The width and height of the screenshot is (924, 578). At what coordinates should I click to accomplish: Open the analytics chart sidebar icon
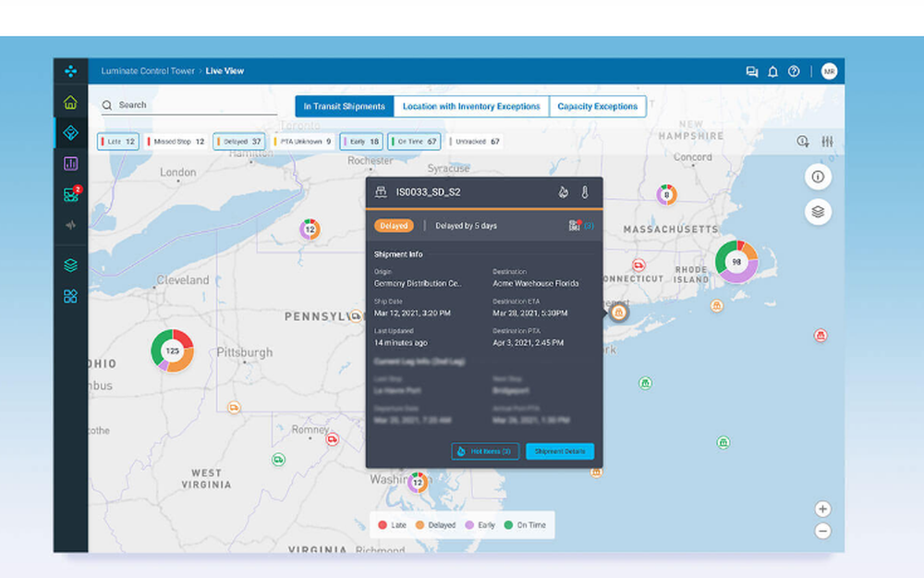[70, 164]
